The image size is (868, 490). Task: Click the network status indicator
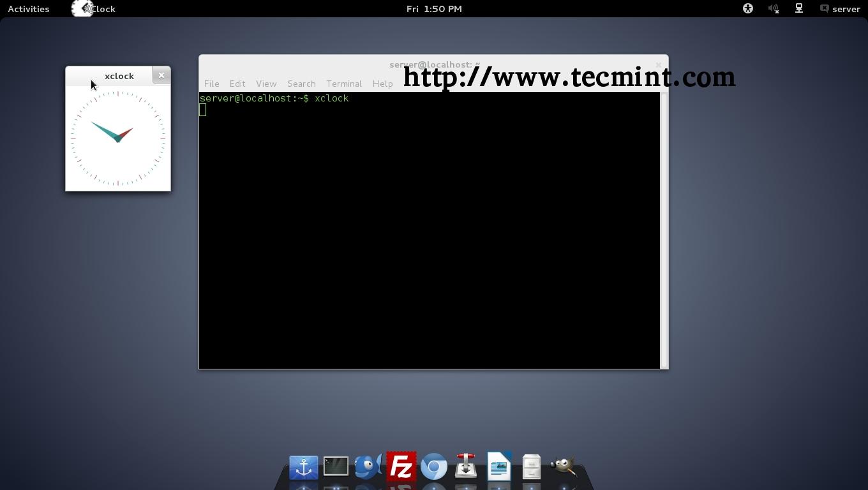[798, 8]
